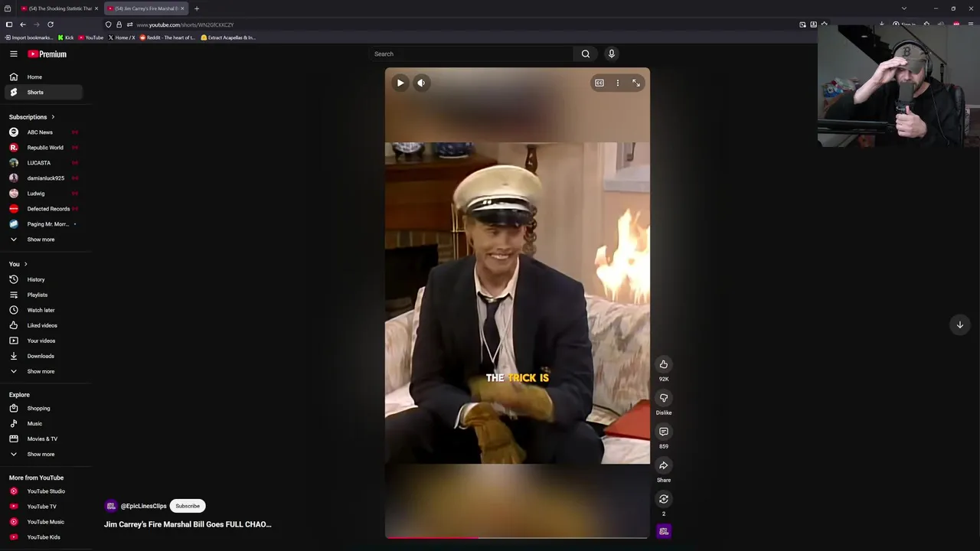980x551 pixels.
Task: Toggle the browser sidebar panel button
Action: click(x=9, y=24)
